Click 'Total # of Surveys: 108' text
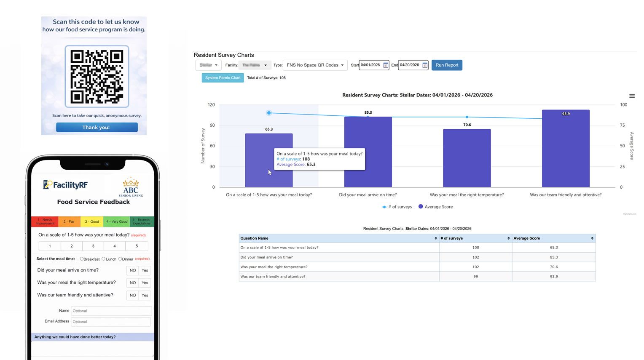This screenshot has height=360, width=644. point(266,78)
